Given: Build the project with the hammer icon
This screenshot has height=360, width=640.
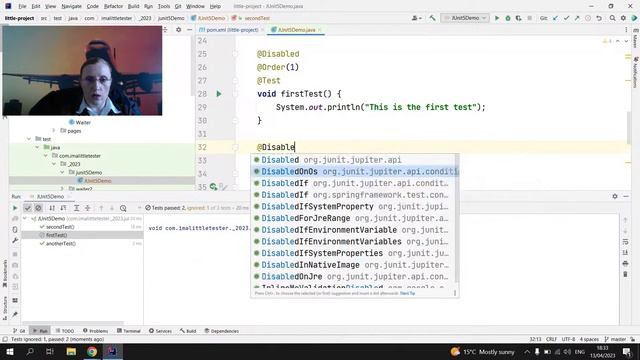Looking at the screenshot, I should pyautogui.click(x=432, y=18).
